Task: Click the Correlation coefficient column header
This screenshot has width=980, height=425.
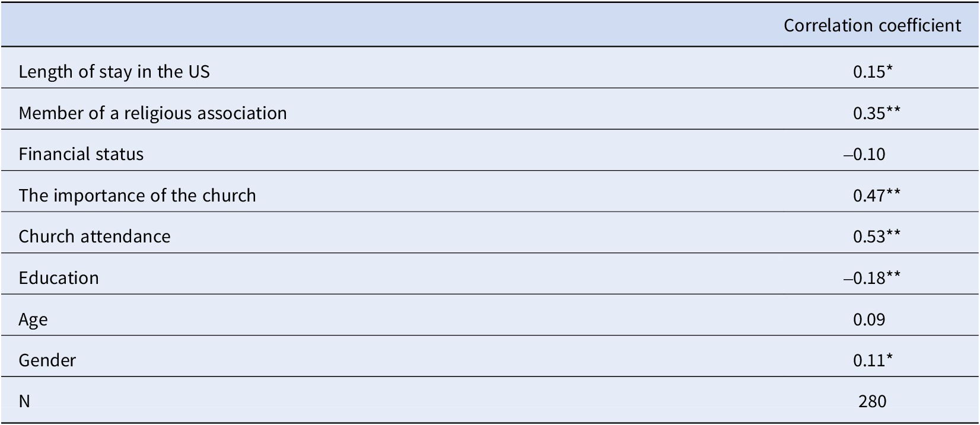Action: [x=871, y=25]
